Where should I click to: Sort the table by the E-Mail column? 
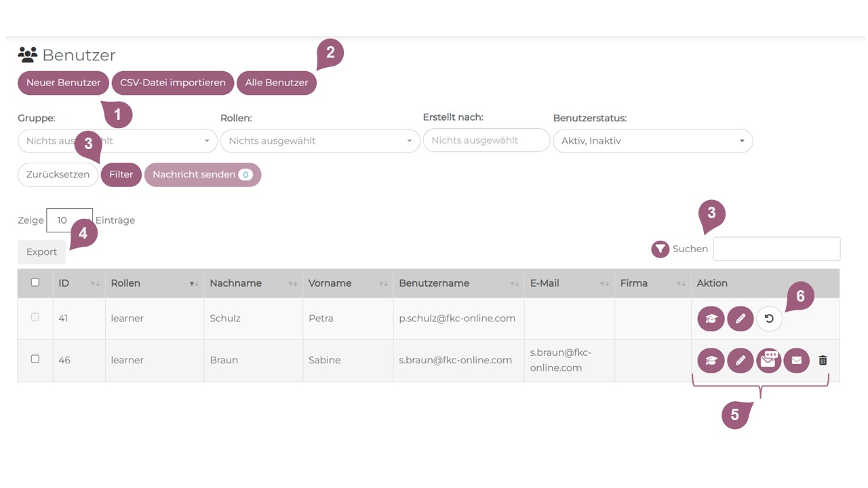[x=569, y=283]
